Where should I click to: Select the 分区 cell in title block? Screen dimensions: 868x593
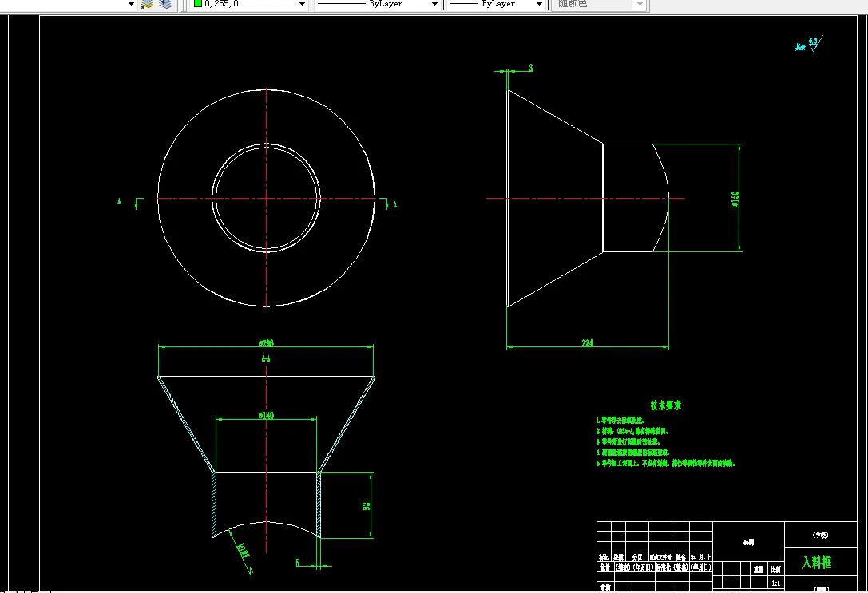(x=637, y=557)
